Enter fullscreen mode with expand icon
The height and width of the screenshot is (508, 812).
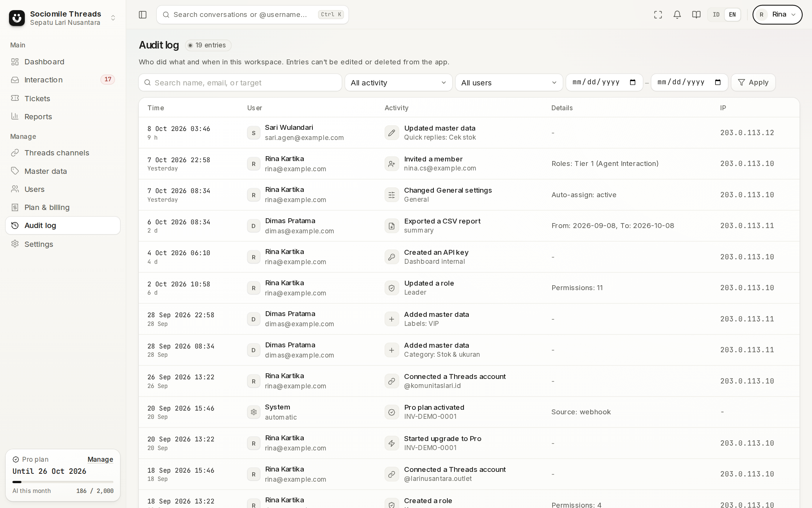point(658,15)
